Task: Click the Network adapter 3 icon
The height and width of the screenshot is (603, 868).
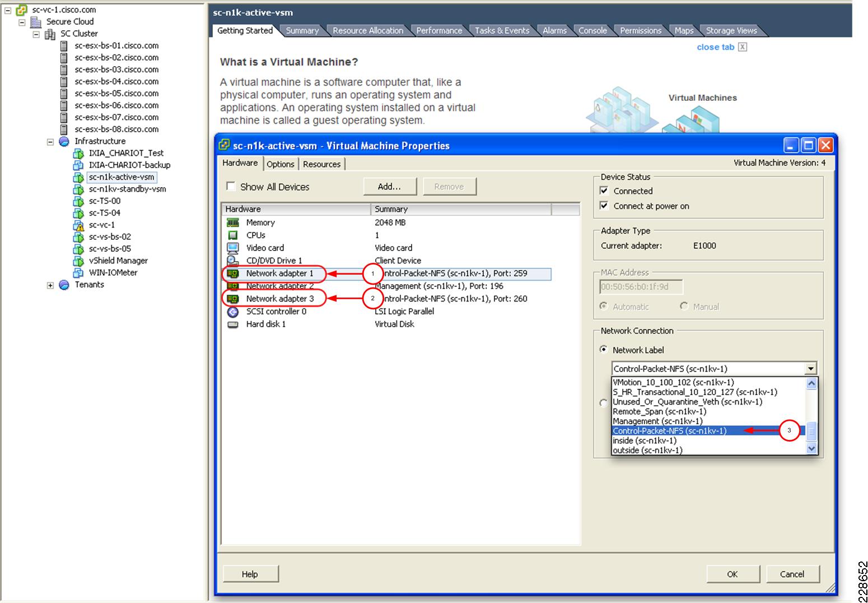Action: pyautogui.click(x=233, y=299)
